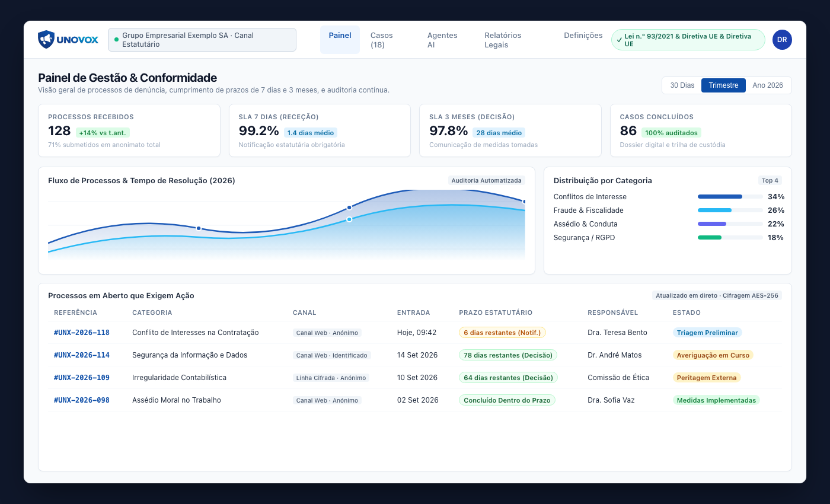Click the Segurança / RGPD progress bar
Image resolution: width=830 pixels, height=504 pixels.
pos(730,237)
